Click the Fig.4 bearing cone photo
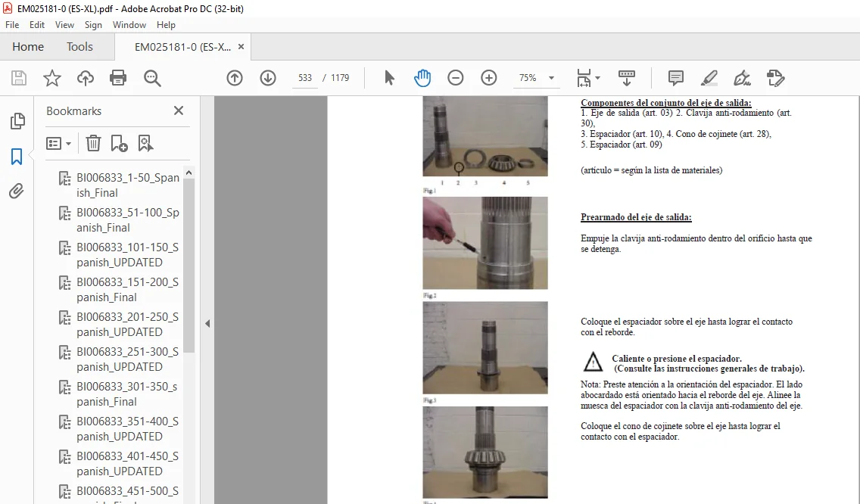The image size is (860, 504). click(485, 453)
